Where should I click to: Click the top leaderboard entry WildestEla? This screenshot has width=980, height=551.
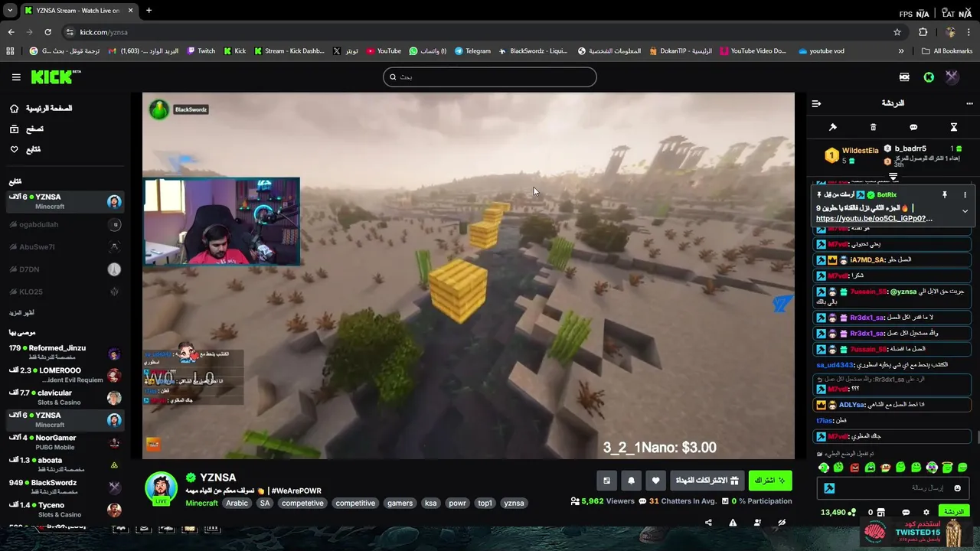click(x=851, y=155)
